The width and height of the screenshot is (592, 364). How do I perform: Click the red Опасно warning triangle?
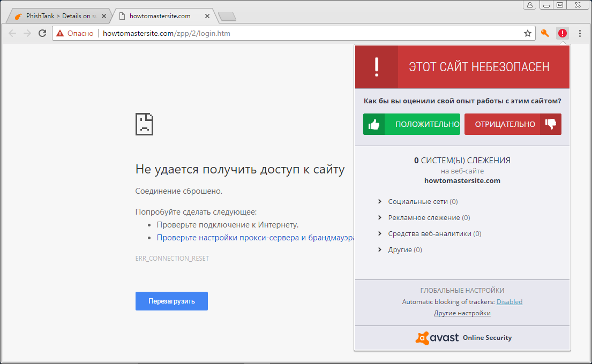point(59,33)
